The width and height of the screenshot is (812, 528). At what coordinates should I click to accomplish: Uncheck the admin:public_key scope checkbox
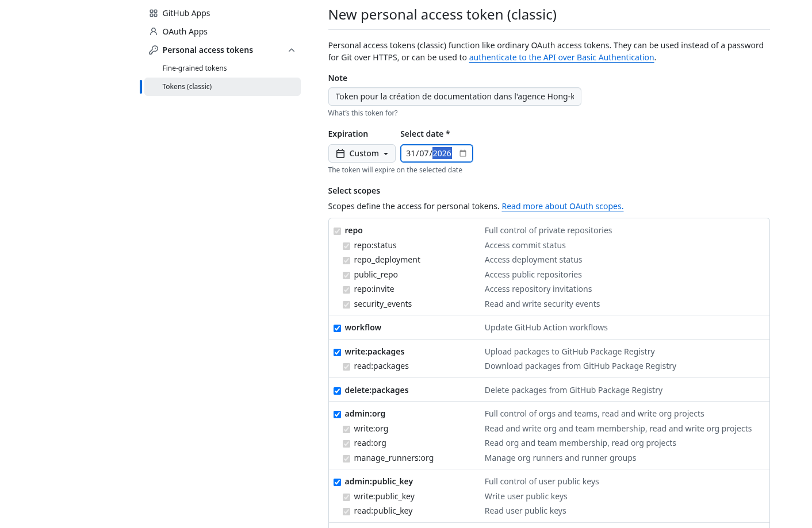(x=338, y=482)
